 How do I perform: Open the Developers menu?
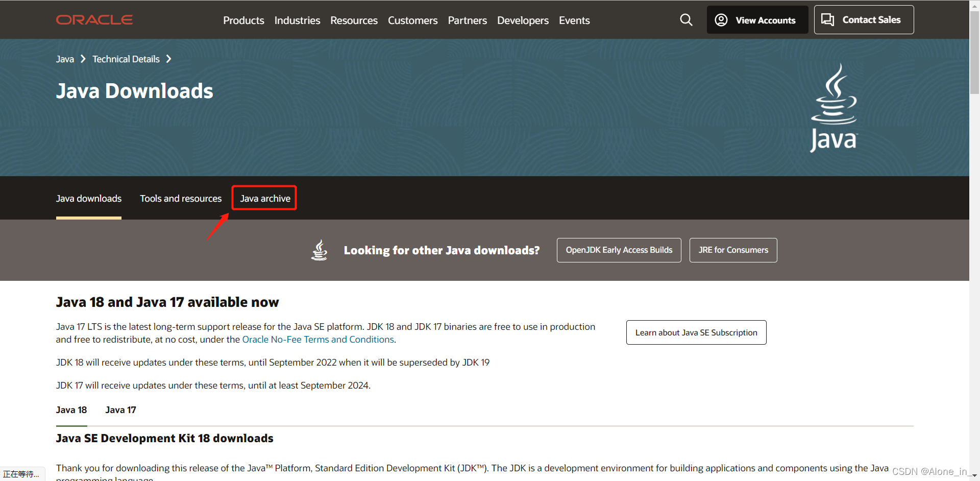[523, 20]
